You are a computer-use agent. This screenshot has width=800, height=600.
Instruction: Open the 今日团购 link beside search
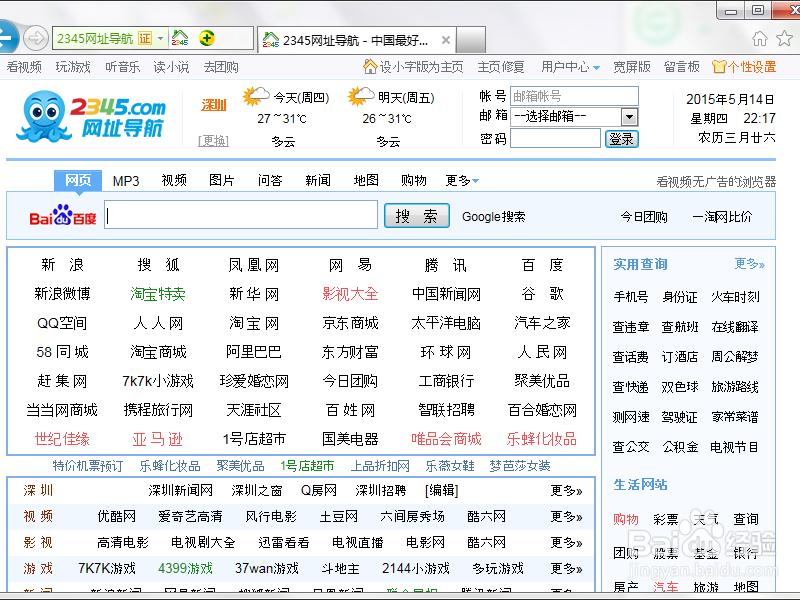pyautogui.click(x=643, y=217)
